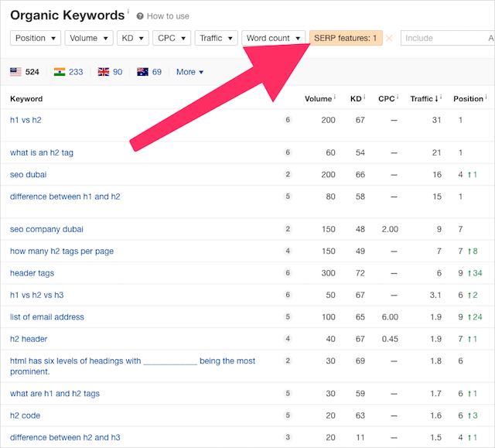
Task: Choose the Australia flag icon
Action: point(142,72)
